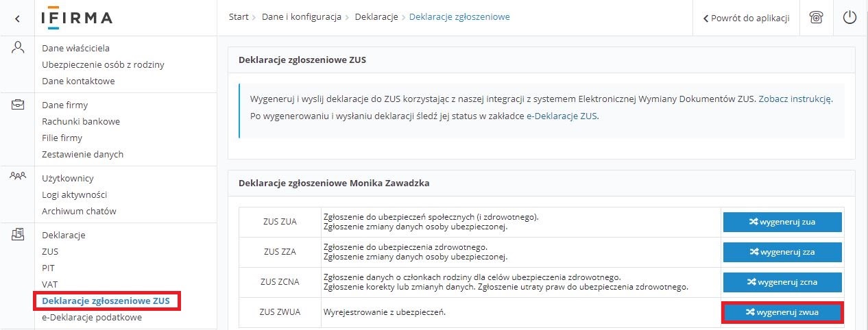The image size is (868, 330).
Task: Select Rachunki bankowe in sidebar
Action: coord(81,121)
